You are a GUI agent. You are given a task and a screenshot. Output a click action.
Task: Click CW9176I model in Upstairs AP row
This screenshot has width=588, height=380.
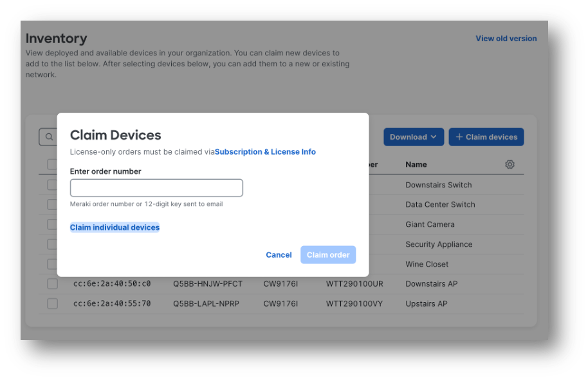pyautogui.click(x=280, y=303)
